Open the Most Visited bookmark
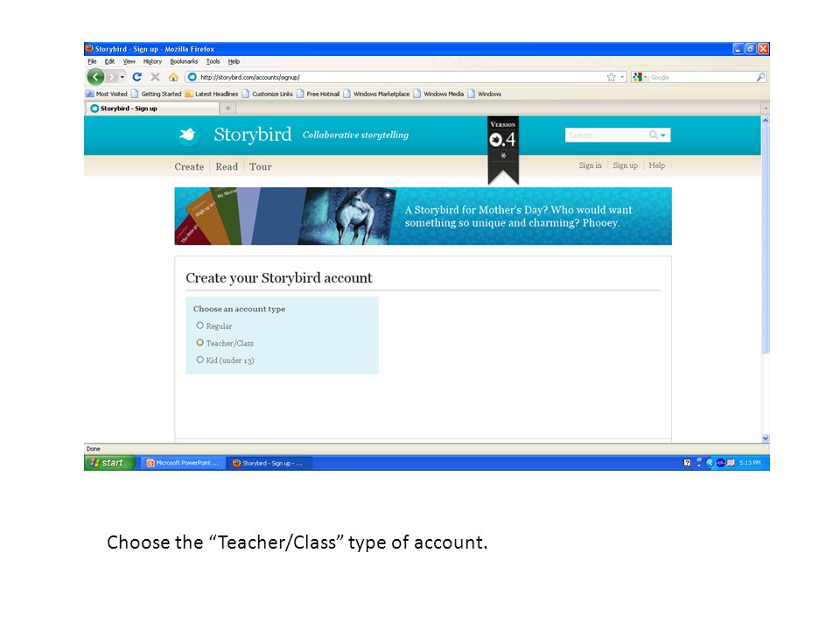 pos(107,94)
